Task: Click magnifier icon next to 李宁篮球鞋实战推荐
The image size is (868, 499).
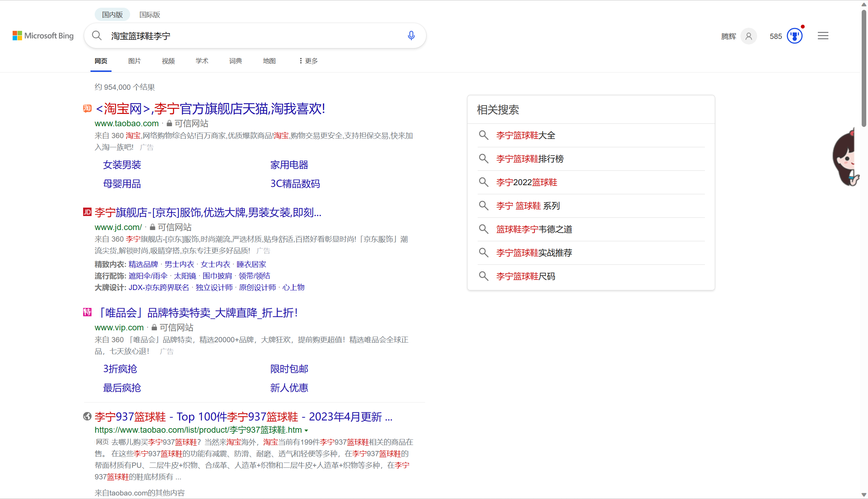Action: (484, 252)
